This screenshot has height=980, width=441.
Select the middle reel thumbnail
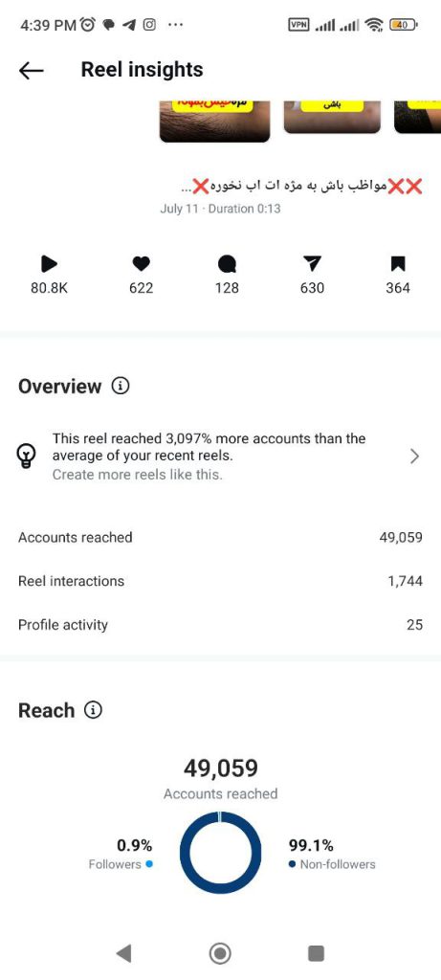(332, 117)
